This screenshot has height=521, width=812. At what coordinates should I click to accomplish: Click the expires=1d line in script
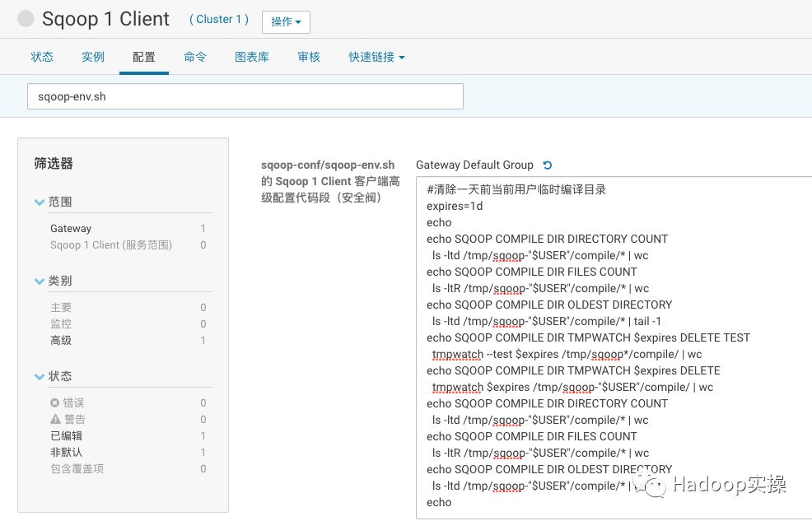pyautogui.click(x=455, y=206)
